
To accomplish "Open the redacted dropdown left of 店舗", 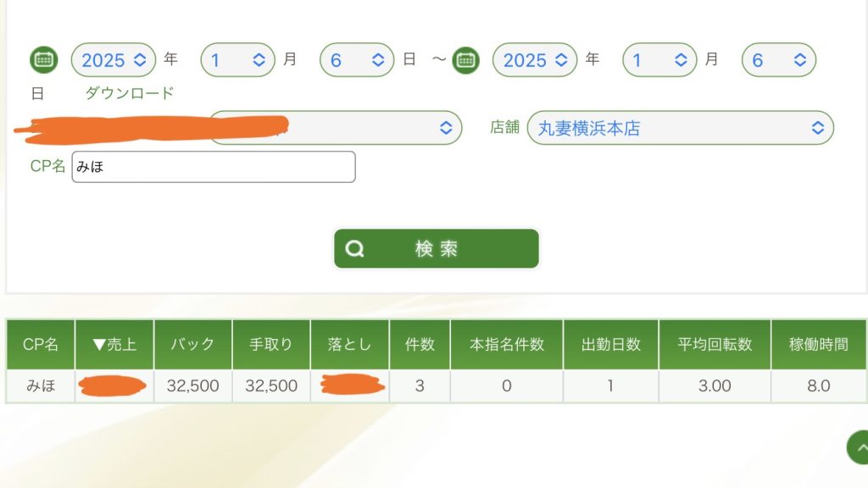I will point(335,128).
